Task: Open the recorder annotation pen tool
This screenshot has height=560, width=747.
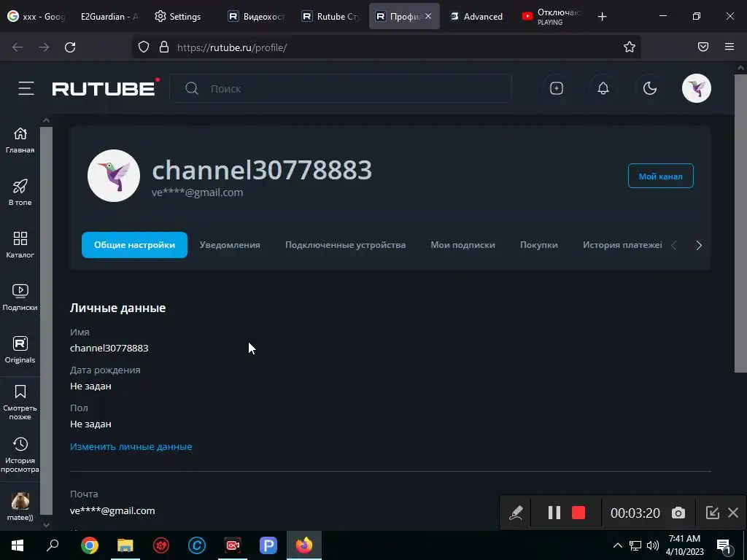Action: (x=516, y=513)
